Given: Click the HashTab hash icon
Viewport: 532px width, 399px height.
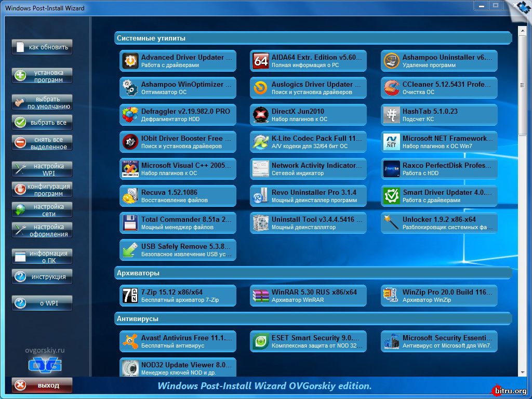Looking at the screenshot, I should [x=392, y=115].
